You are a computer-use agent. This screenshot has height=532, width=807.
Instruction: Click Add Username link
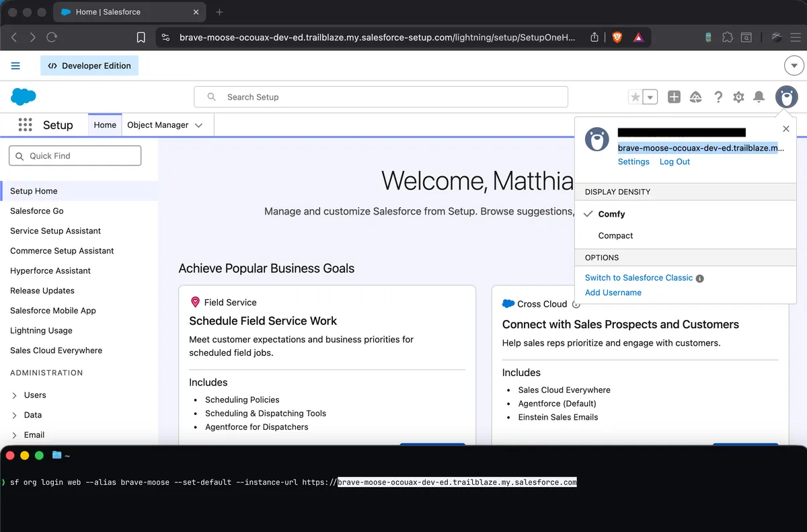(x=613, y=293)
